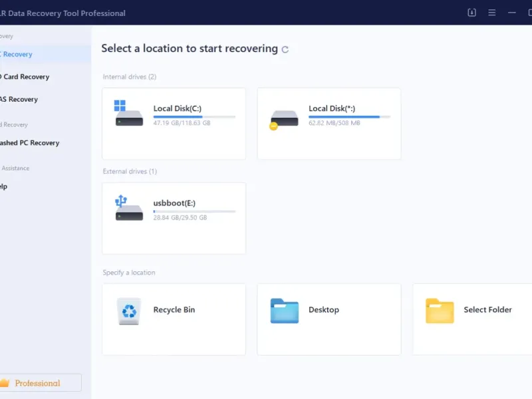
Task: Select PC Recovery in the sidebar
Action: (45, 55)
